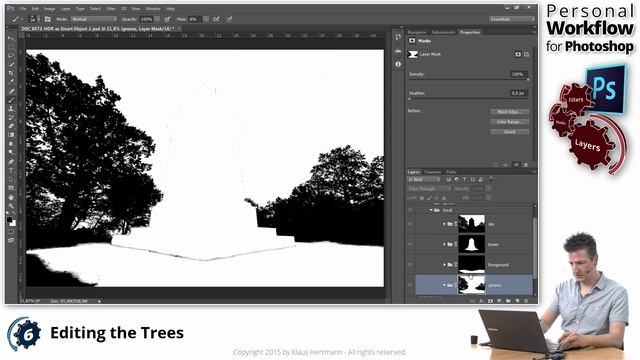The height and width of the screenshot is (360, 640).
Task: Switch to the Channels tab
Action: pos(433,172)
